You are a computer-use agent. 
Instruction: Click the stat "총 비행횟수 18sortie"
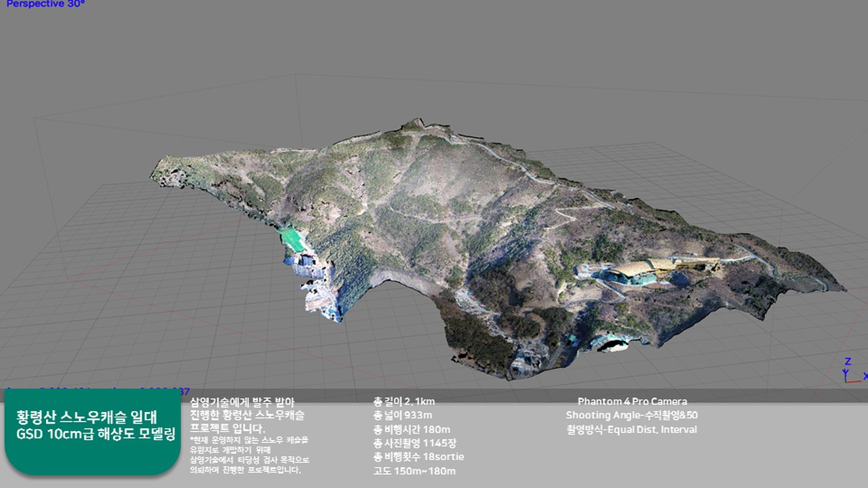click(x=419, y=457)
